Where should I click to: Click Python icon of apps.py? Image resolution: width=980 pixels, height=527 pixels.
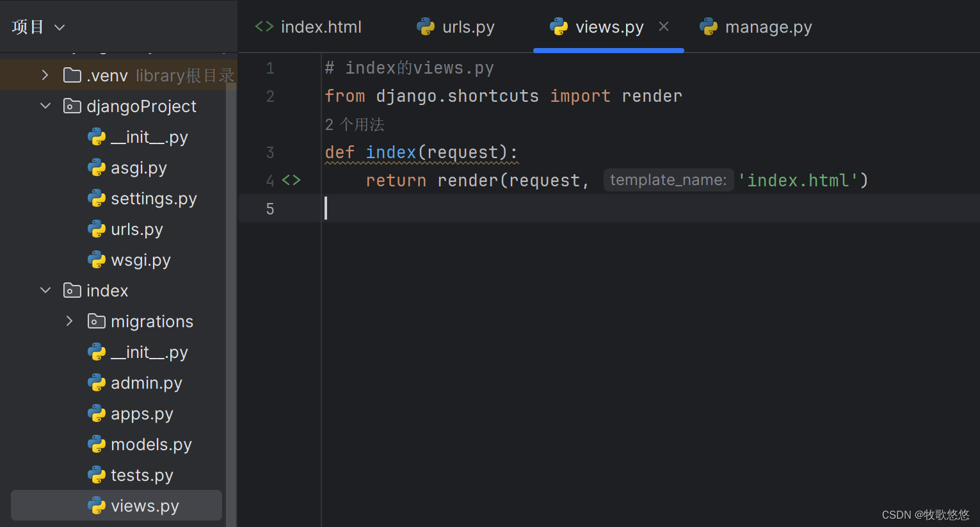click(97, 414)
